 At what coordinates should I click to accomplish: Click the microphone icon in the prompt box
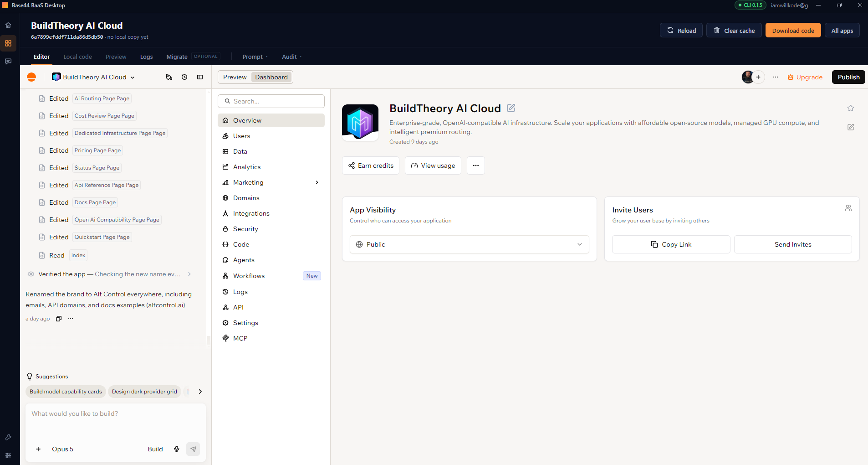click(177, 449)
